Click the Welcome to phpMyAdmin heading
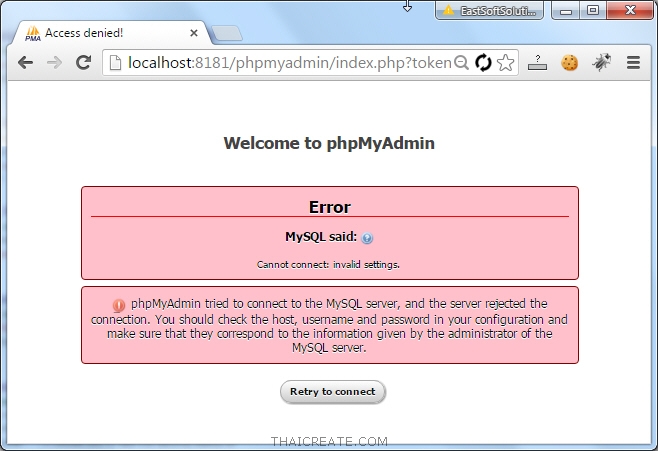 (329, 143)
